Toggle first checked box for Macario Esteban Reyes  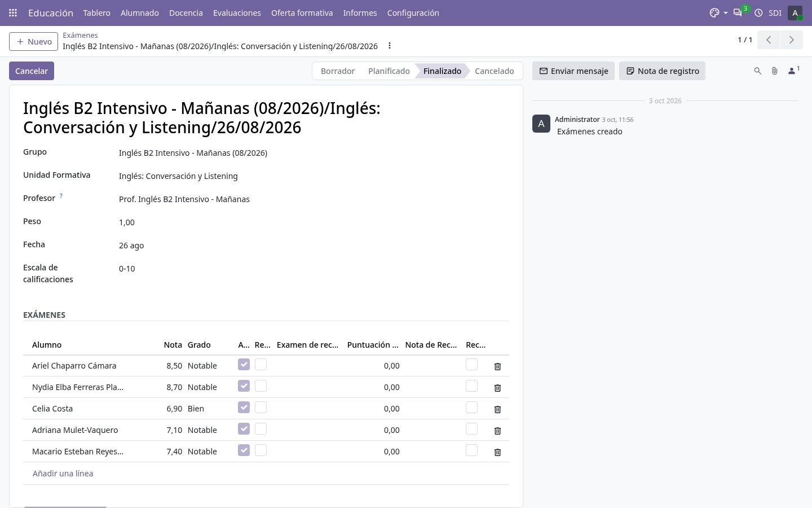[x=244, y=450]
